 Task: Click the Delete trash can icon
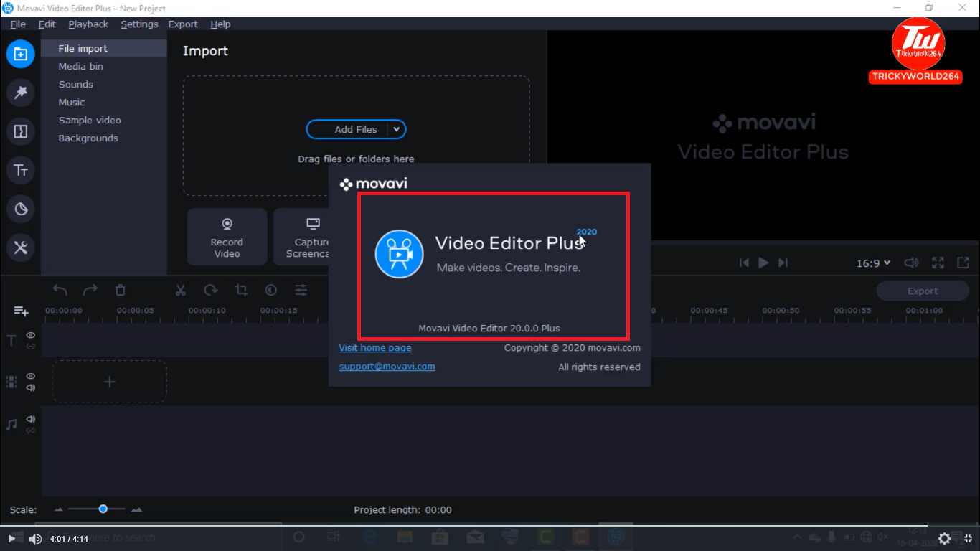click(x=121, y=291)
